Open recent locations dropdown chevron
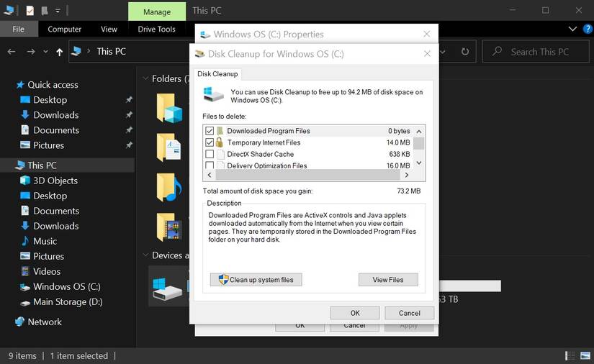594x364 pixels. (x=45, y=52)
